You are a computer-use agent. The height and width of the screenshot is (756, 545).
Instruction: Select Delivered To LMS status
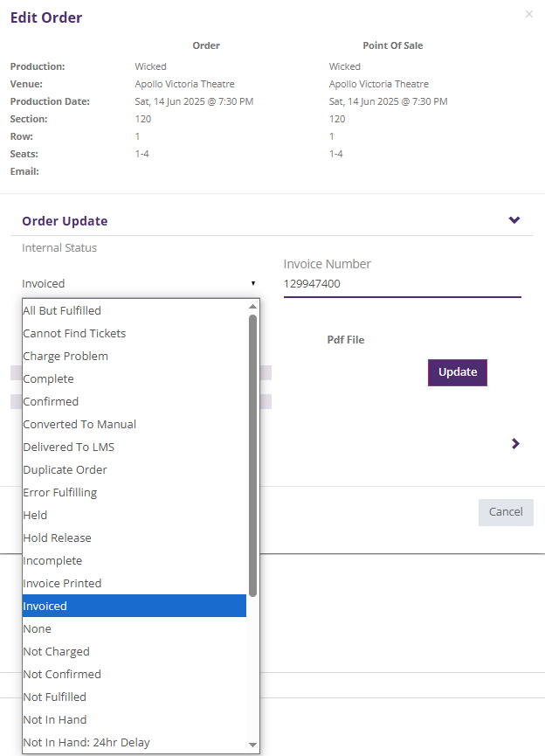(131, 447)
